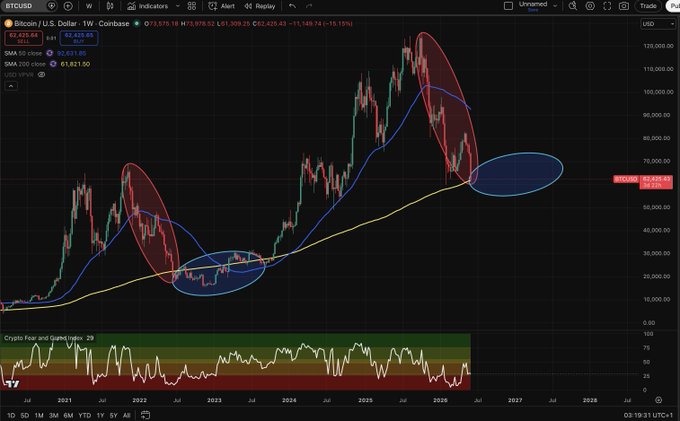Screen dimensions: 680x421
Task: Undo the last chart action
Action: tap(292, 6)
